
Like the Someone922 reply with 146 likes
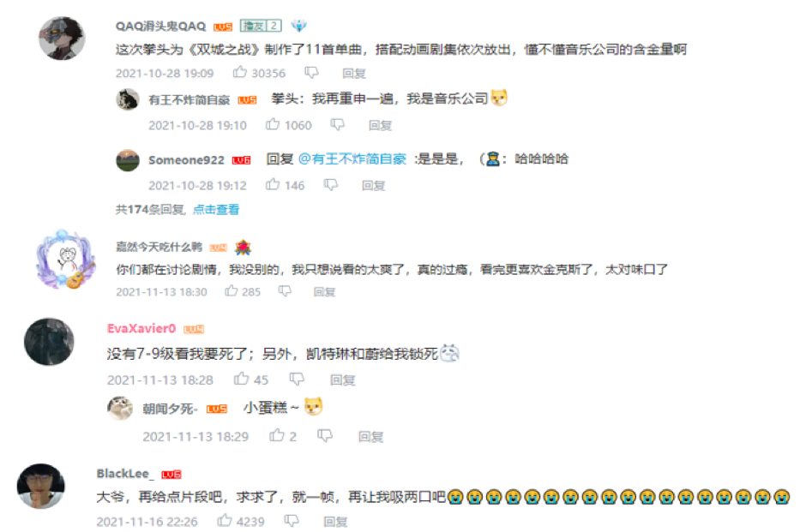273,184
